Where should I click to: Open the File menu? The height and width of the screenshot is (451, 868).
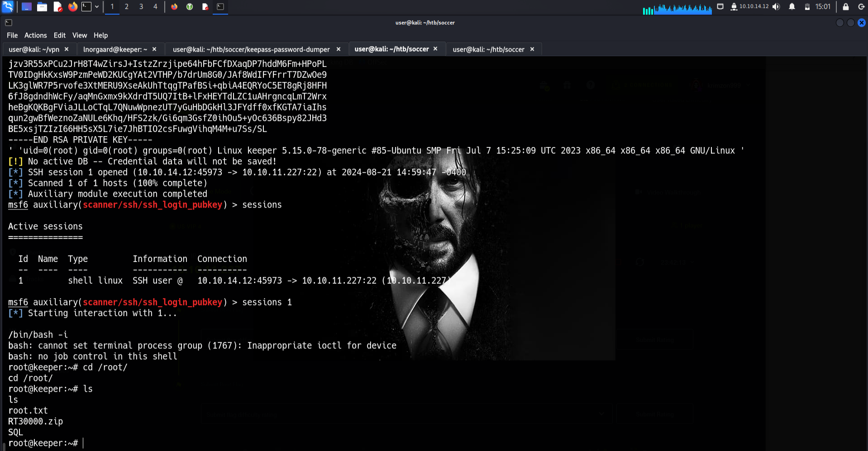pyautogui.click(x=12, y=35)
